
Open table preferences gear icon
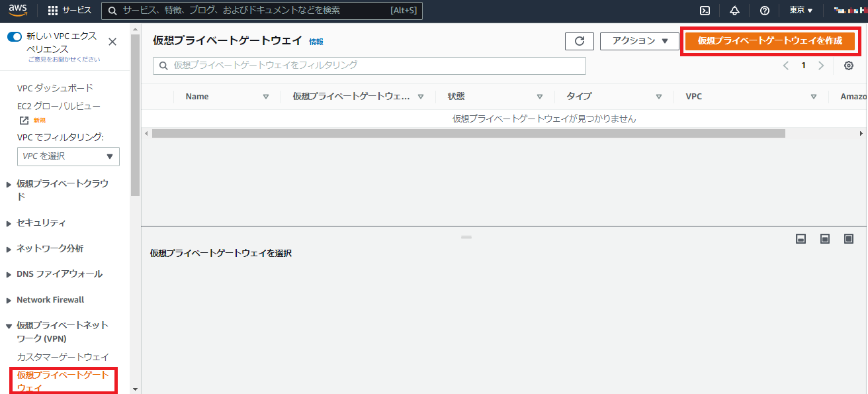click(x=849, y=66)
